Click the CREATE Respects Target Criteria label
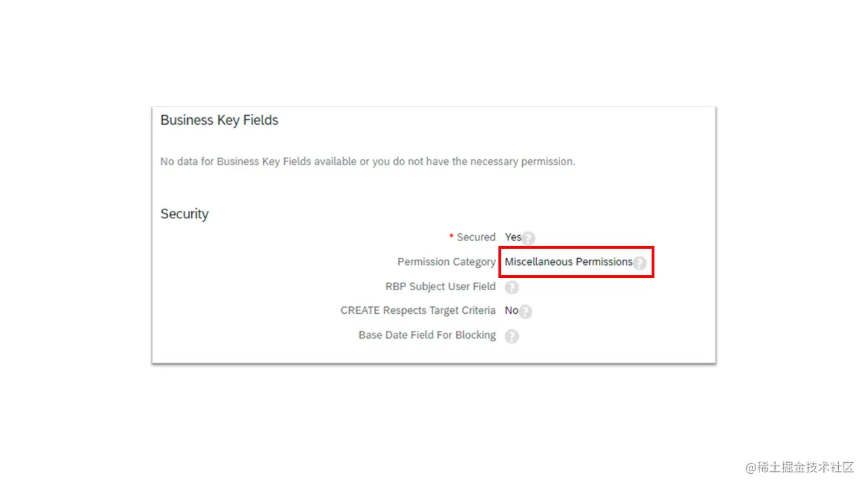 (418, 310)
